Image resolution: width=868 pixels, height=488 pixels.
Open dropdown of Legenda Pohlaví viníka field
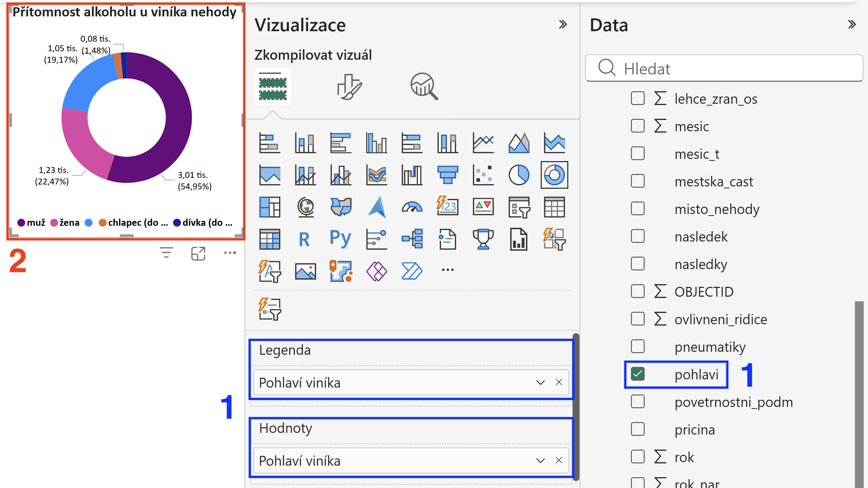point(540,382)
